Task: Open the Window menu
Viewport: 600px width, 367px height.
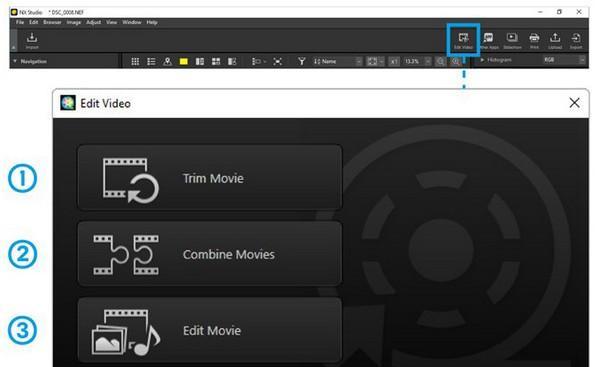Action: [132, 22]
